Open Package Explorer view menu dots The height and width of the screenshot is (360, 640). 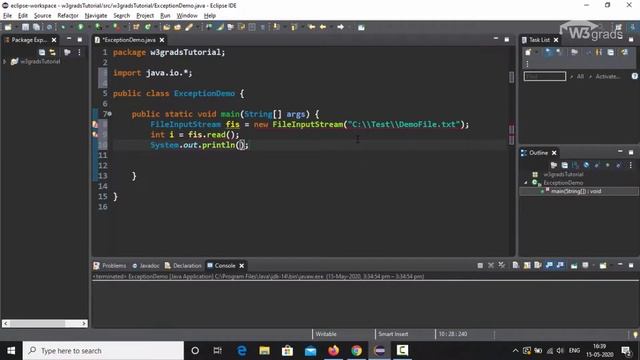(x=80, y=52)
